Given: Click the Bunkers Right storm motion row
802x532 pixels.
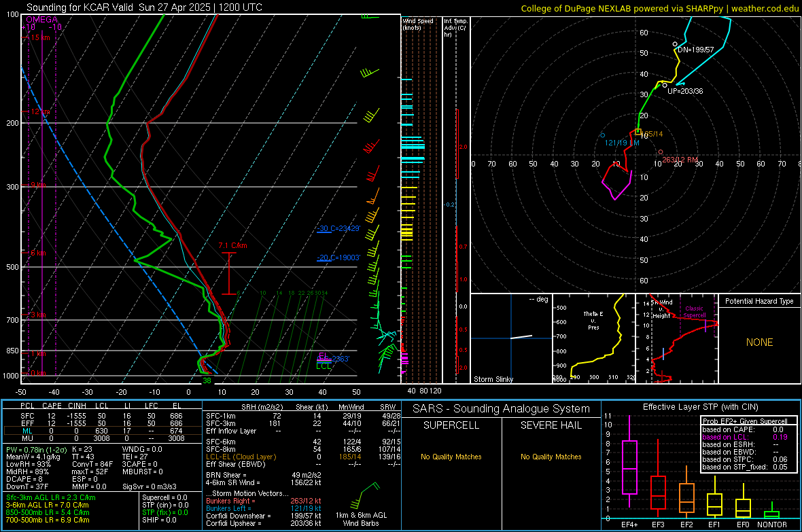Looking at the screenshot, I should pyautogui.click(x=264, y=501).
